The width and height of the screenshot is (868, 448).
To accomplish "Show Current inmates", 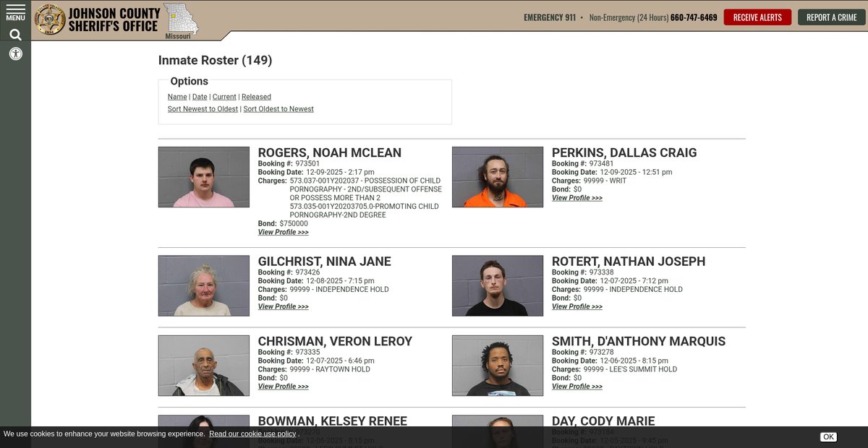I will 224,97.
